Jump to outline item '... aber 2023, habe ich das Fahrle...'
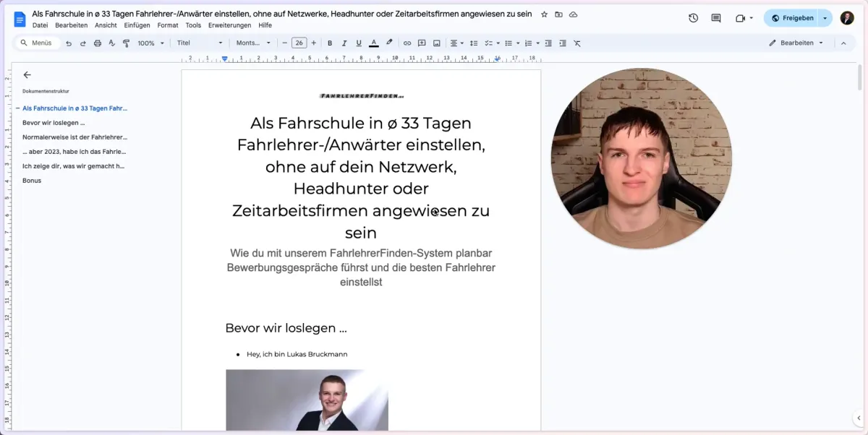Screen dimensions: 868x435 (74, 152)
